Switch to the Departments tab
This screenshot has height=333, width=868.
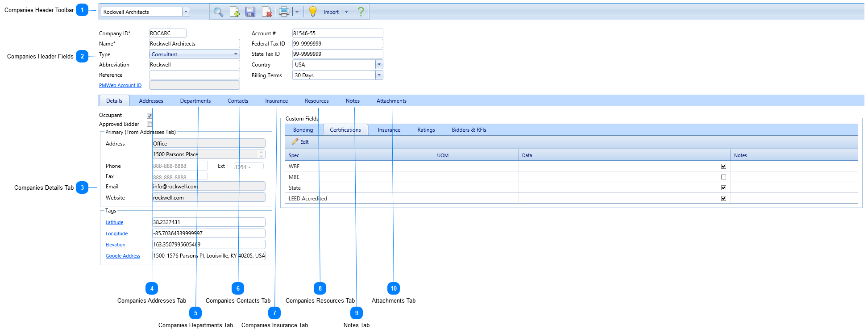(195, 100)
